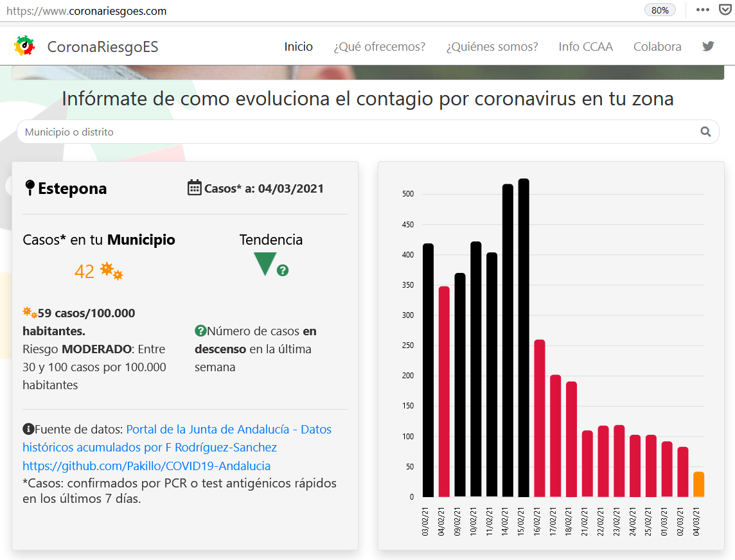
Task: Click the black bar for 14/02/21
Action: 508,340
